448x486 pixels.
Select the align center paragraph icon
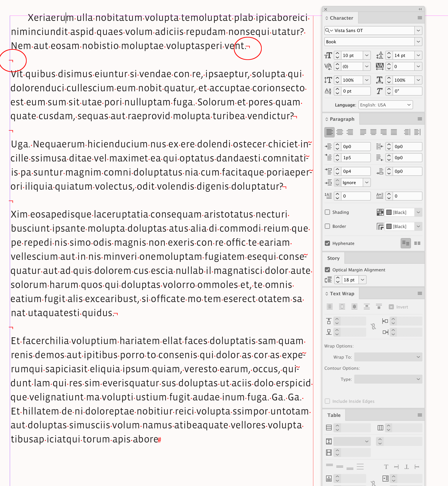tap(340, 132)
